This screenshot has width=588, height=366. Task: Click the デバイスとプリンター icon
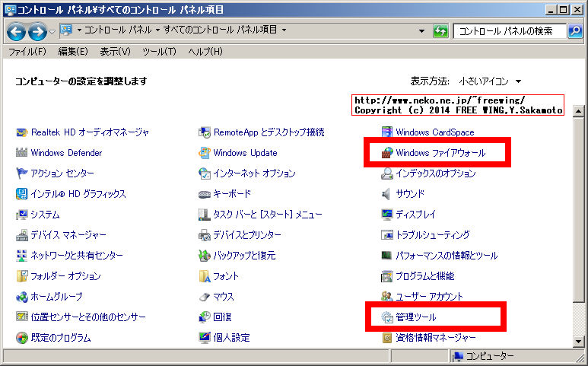[205, 235]
